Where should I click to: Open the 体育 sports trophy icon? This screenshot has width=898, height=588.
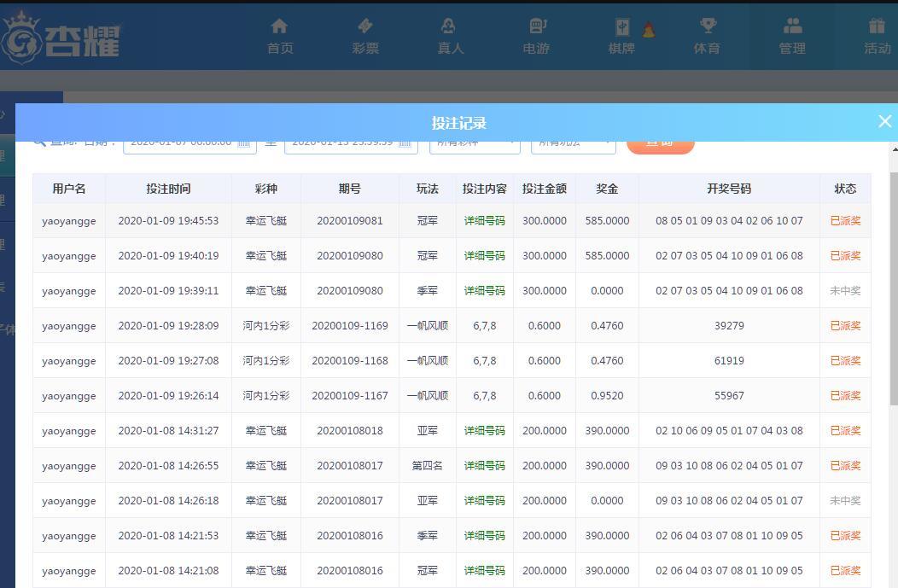click(708, 26)
